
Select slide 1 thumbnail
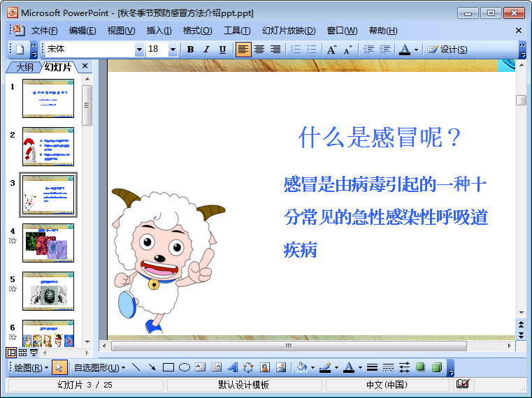click(48, 98)
